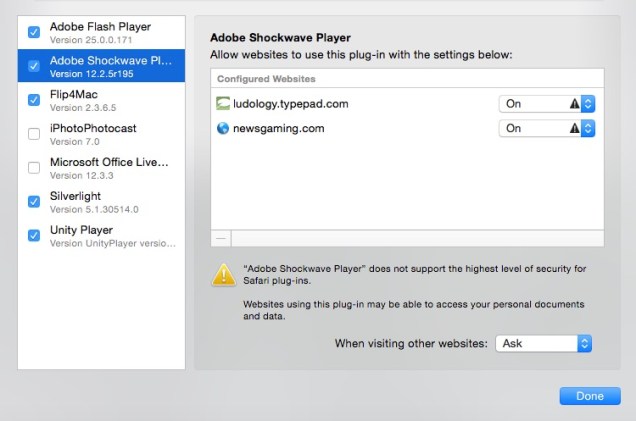
Task: Open the 'When visiting other websites' dropdown
Action: (x=544, y=344)
